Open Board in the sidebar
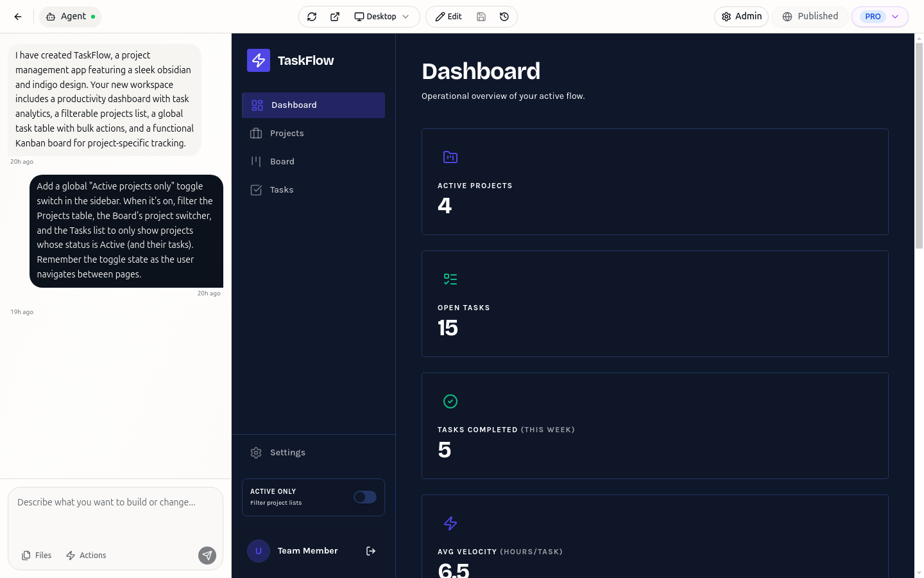 coord(313,162)
